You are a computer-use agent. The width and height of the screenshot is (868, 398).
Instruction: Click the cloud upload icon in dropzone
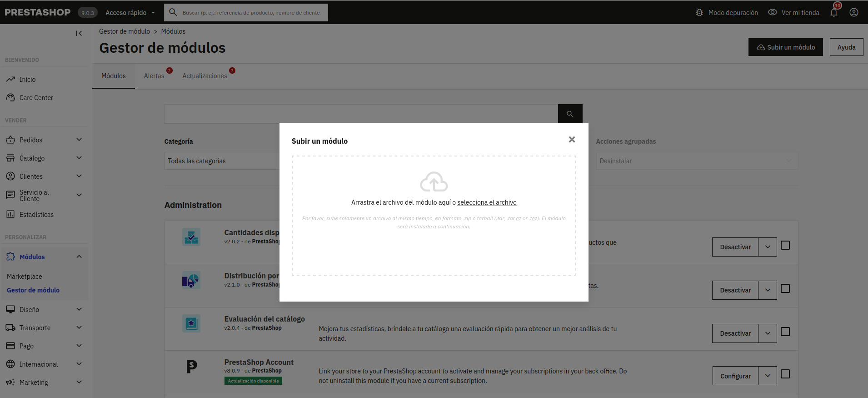tap(434, 182)
